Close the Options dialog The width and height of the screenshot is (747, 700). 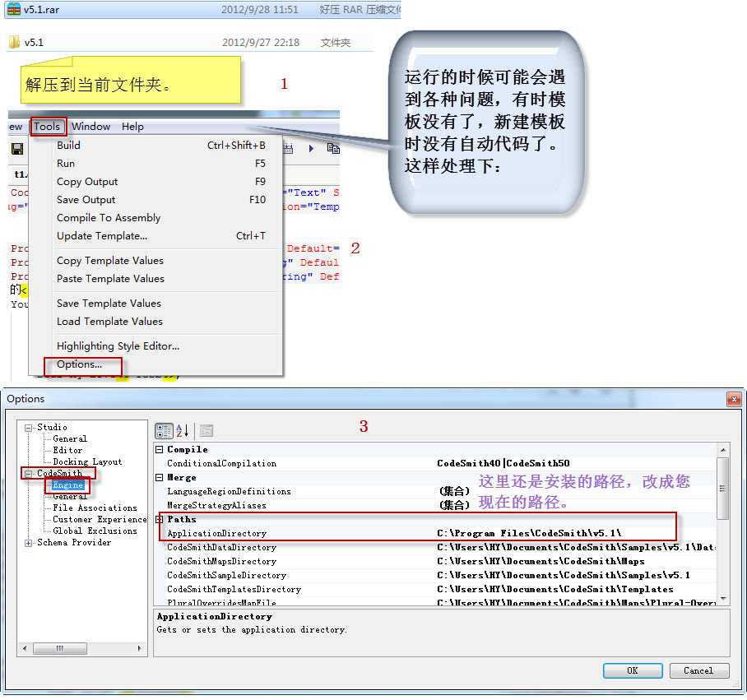point(734,399)
